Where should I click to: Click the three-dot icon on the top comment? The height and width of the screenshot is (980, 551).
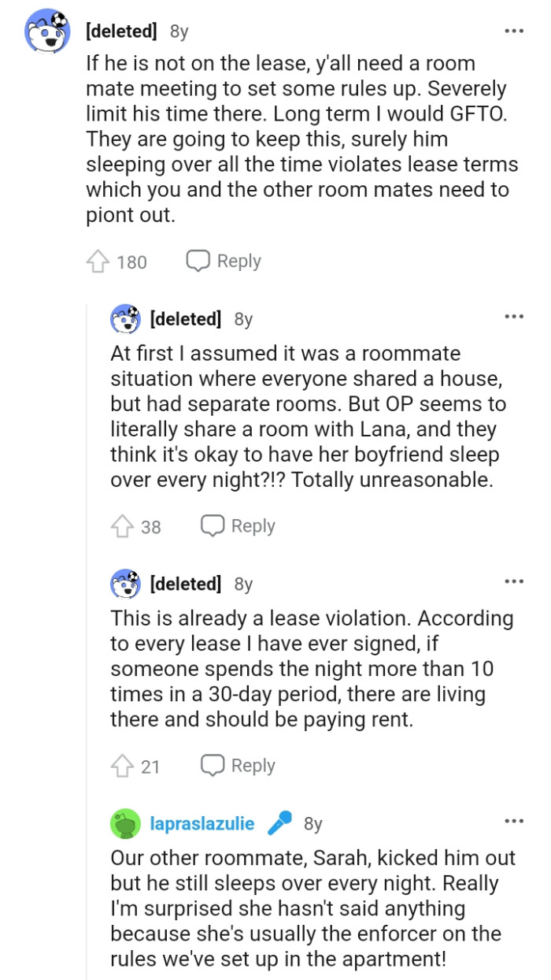(513, 30)
